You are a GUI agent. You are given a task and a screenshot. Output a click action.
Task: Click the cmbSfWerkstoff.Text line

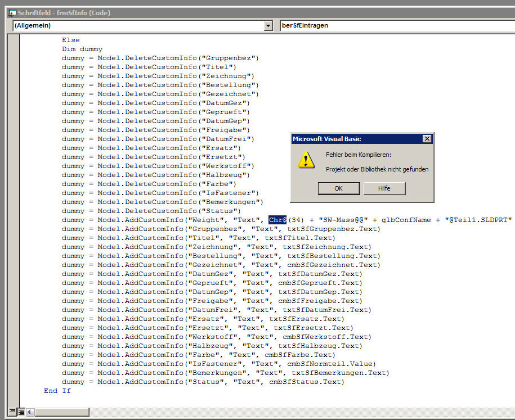[x=217, y=337]
